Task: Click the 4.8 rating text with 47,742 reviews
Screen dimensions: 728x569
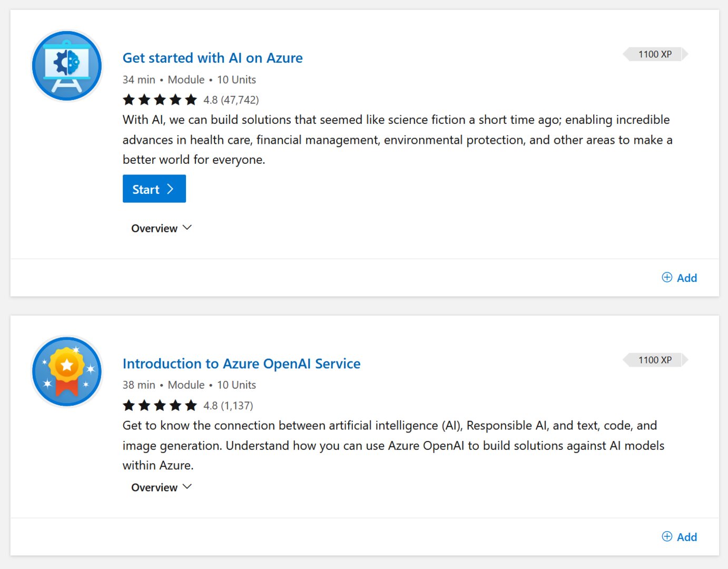Action: pos(231,100)
